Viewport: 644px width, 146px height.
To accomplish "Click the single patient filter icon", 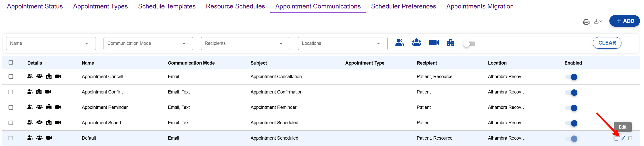I will tap(400, 43).
